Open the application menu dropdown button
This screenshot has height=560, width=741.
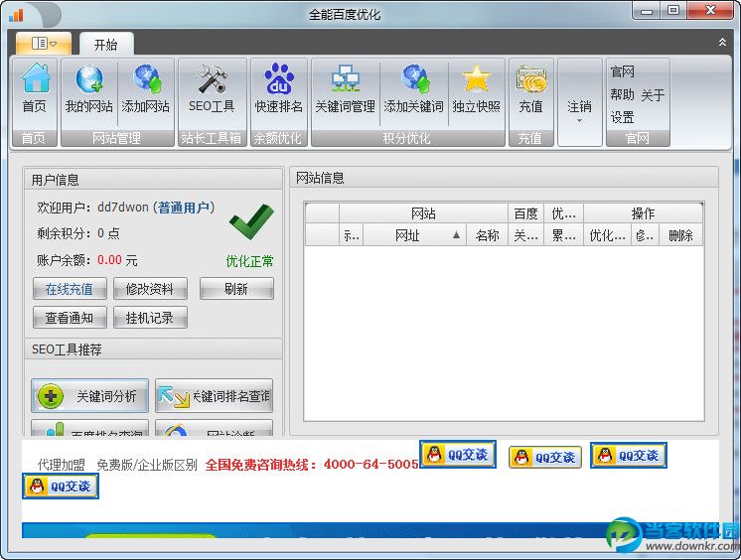point(44,44)
